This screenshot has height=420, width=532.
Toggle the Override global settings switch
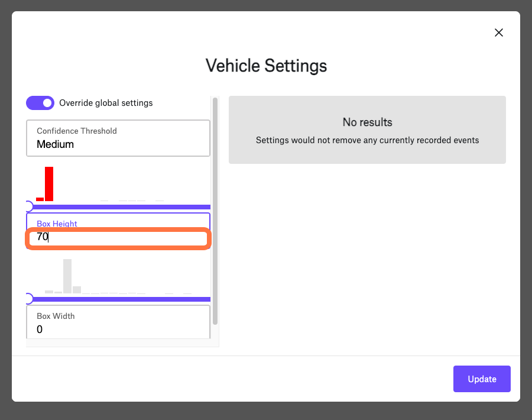coord(40,103)
